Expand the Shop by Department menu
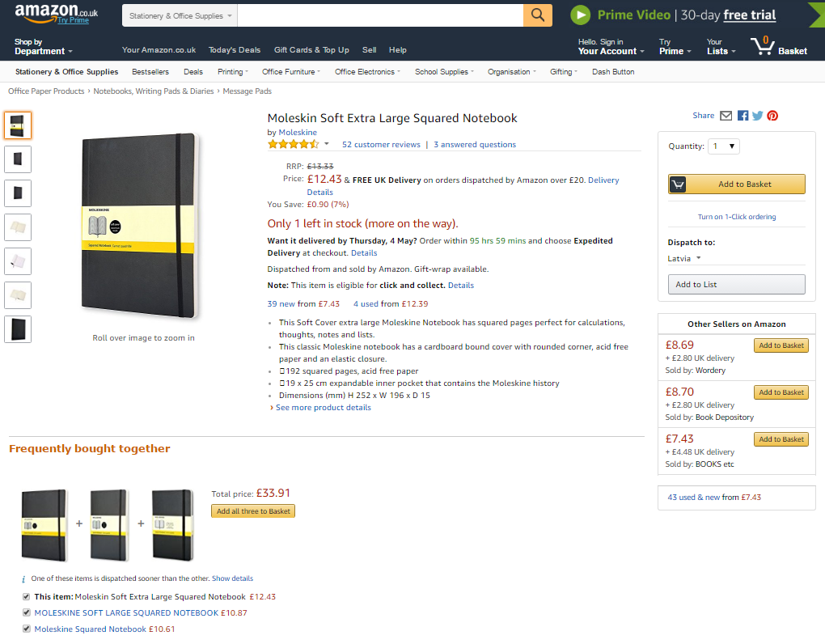The width and height of the screenshot is (825, 644). pos(43,46)
